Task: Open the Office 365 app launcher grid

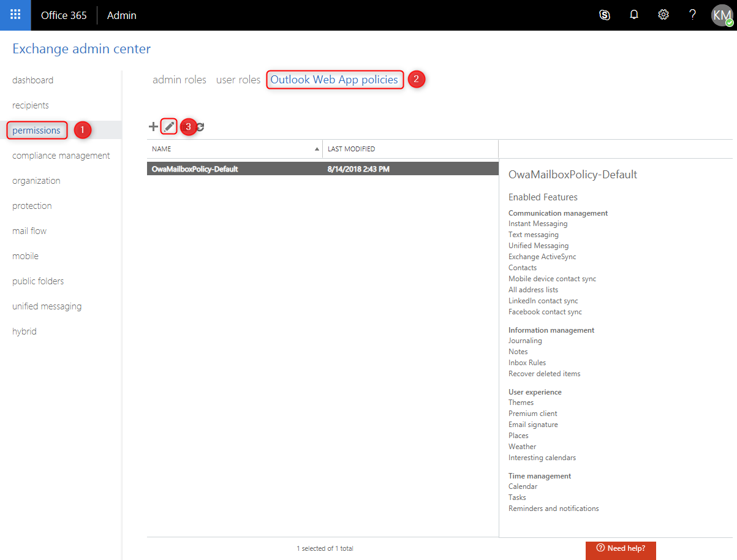Action: (15, 15)
